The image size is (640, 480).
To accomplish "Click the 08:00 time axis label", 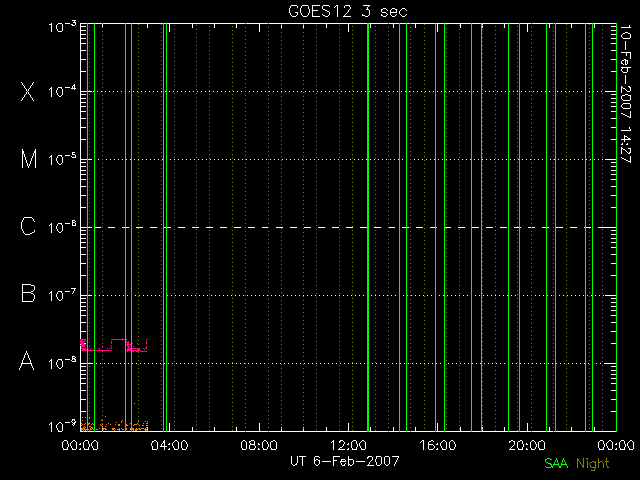I will 259,445.
